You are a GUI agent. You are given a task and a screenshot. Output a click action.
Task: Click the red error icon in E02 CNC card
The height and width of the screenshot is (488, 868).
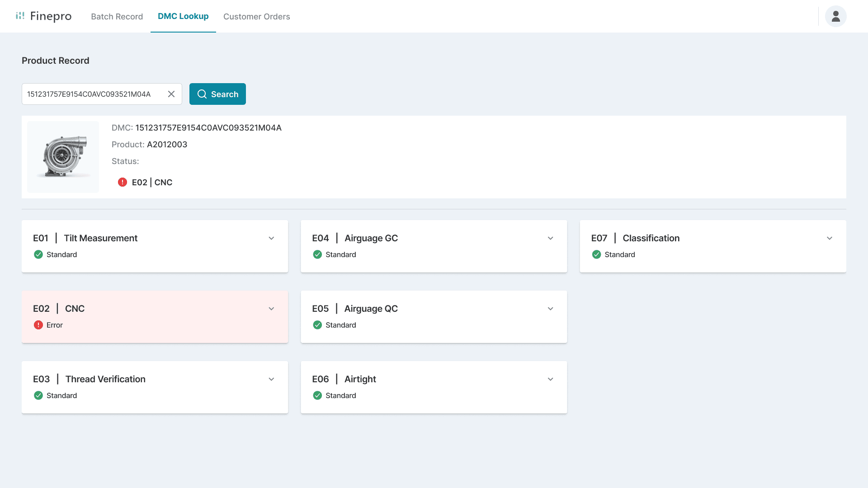click(38, 325)
